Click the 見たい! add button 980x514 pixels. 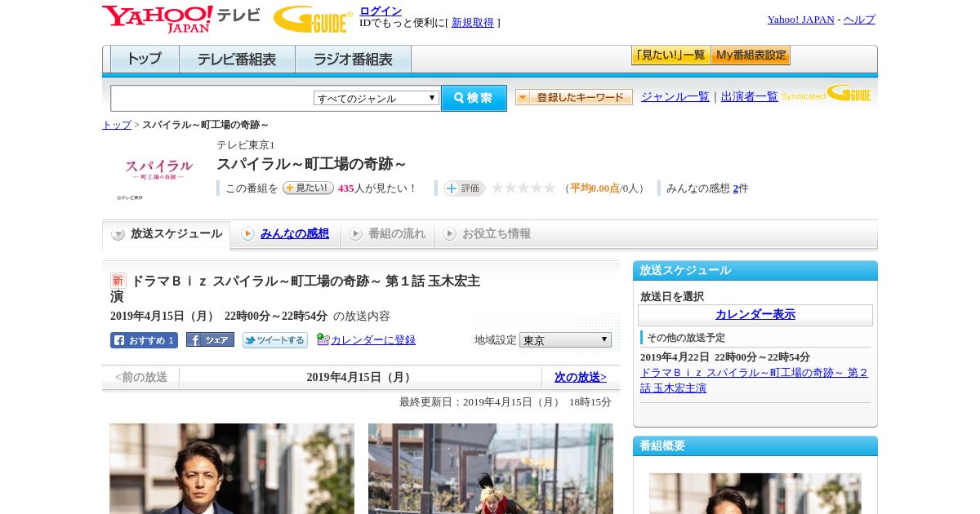pos(308,188)
